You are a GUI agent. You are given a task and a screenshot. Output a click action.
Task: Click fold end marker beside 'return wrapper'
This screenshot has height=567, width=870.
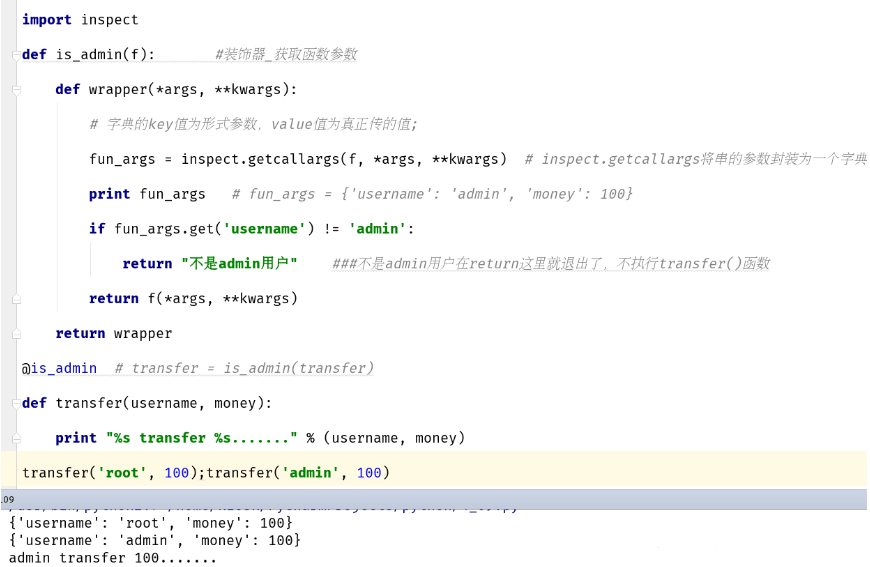click(x=16, y=333)
